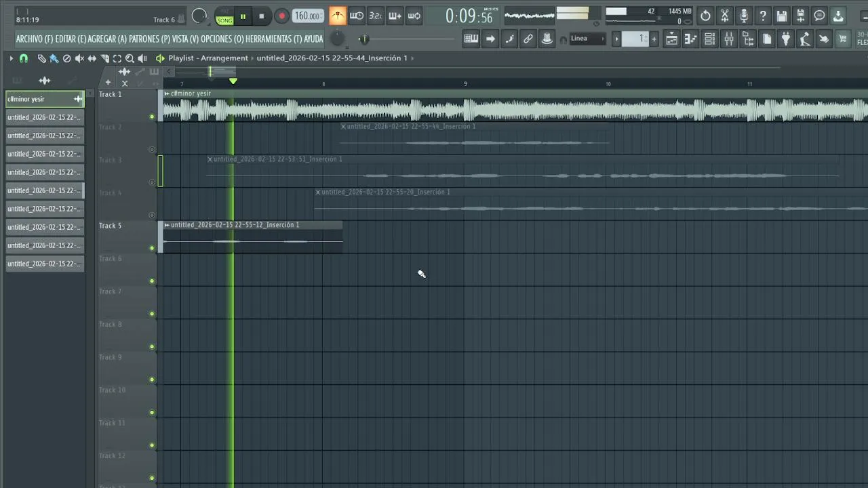
Task: Switch the PAT/SONG mode button
Action: coord(224,16)
